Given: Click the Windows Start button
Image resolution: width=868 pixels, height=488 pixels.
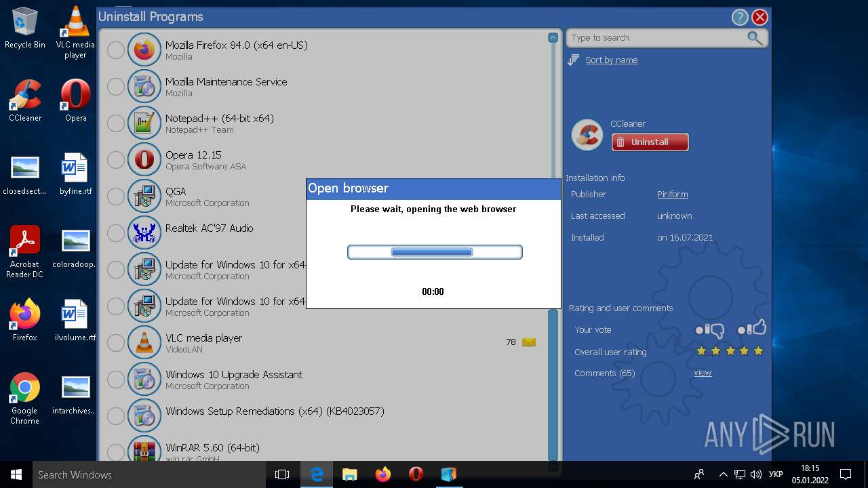Looking at the screenshot, I should 16,474.
